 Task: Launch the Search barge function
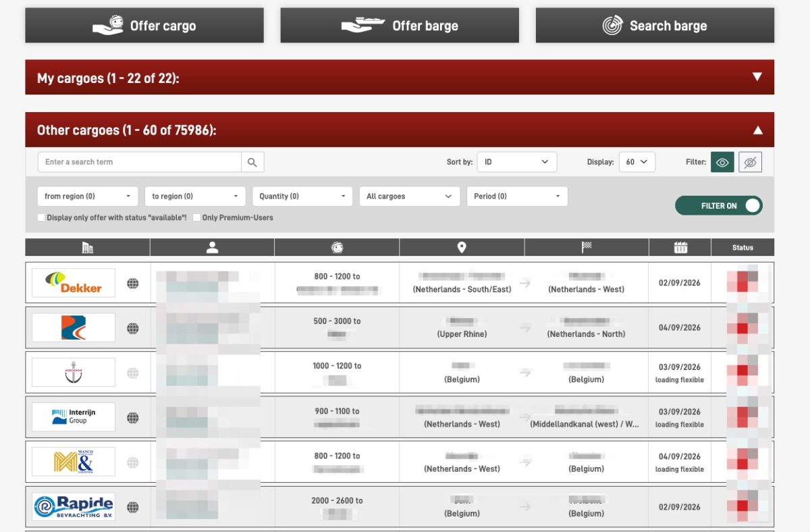(655, 26)
